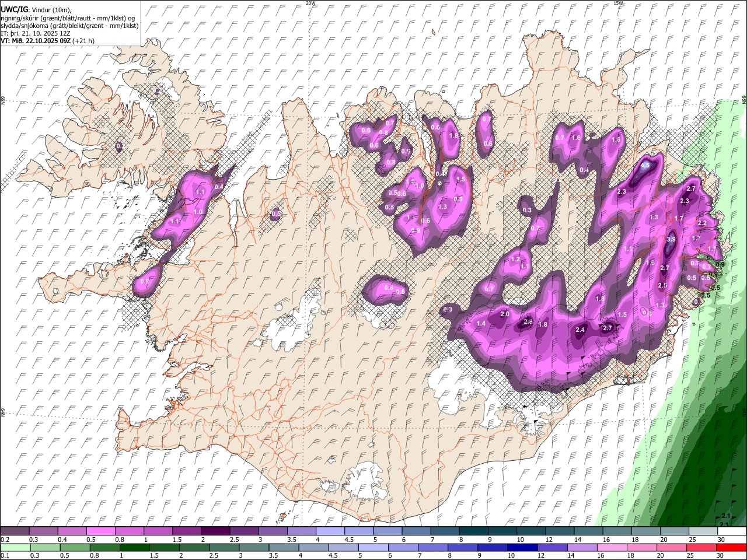Click the 'VT: Mið. 22.10.2025 09Z (+21 h)' valid time line
Viewport: 747px width, 560px height.
click(47, 41)
